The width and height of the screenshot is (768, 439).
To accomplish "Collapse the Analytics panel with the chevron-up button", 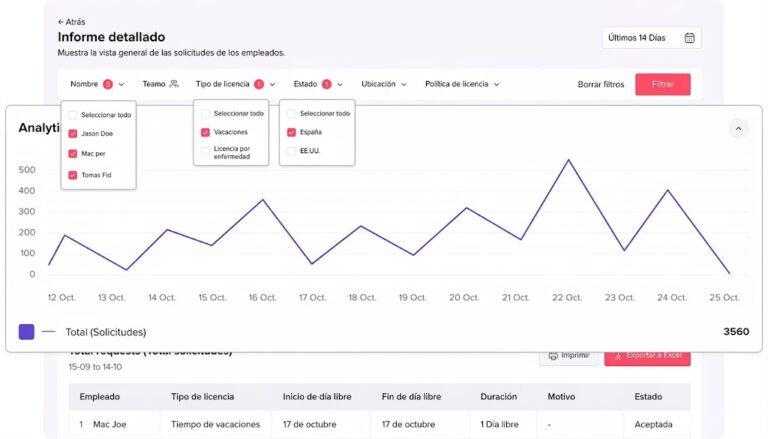I will 738,129.
